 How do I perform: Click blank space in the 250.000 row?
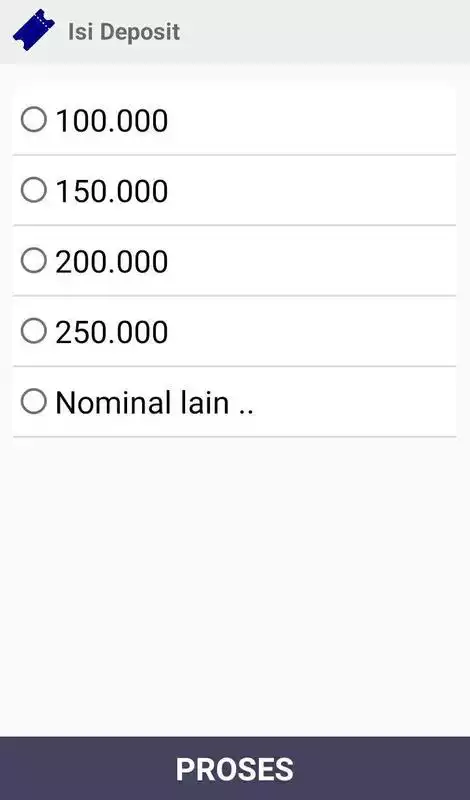[311, 331]
